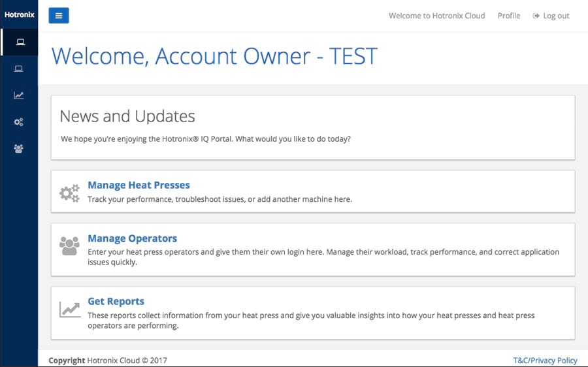Open the Profile menu item

(x=509, y=16)
